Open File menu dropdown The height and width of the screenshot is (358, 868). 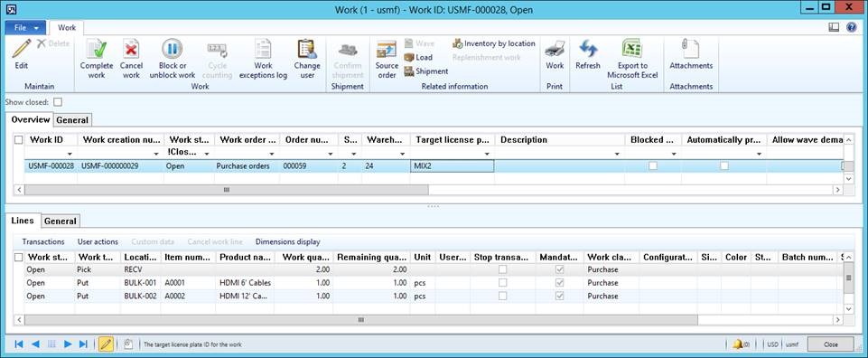click(x=25, y=27)
